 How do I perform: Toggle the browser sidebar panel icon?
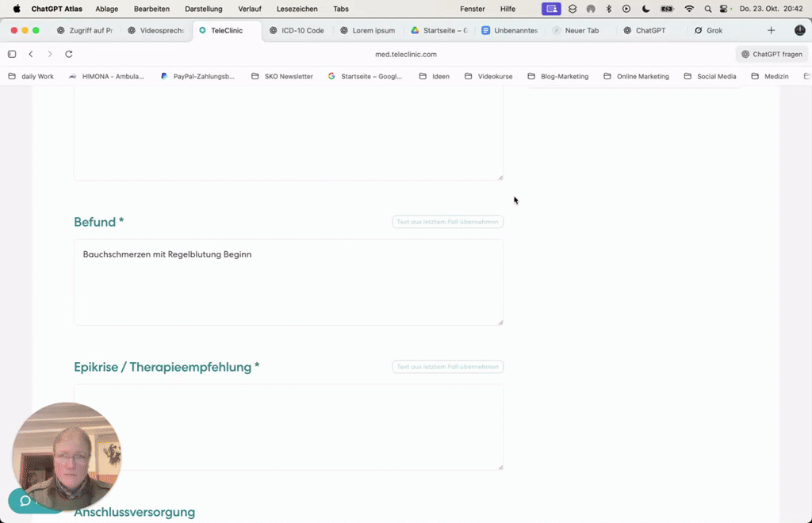[11, 54]
